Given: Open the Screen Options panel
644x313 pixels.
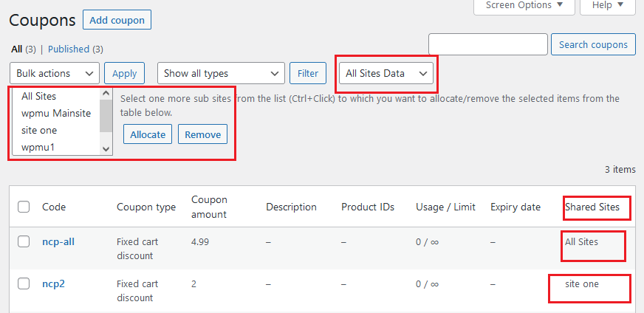Looking at the screenshot, I should [x=524, y=6].
